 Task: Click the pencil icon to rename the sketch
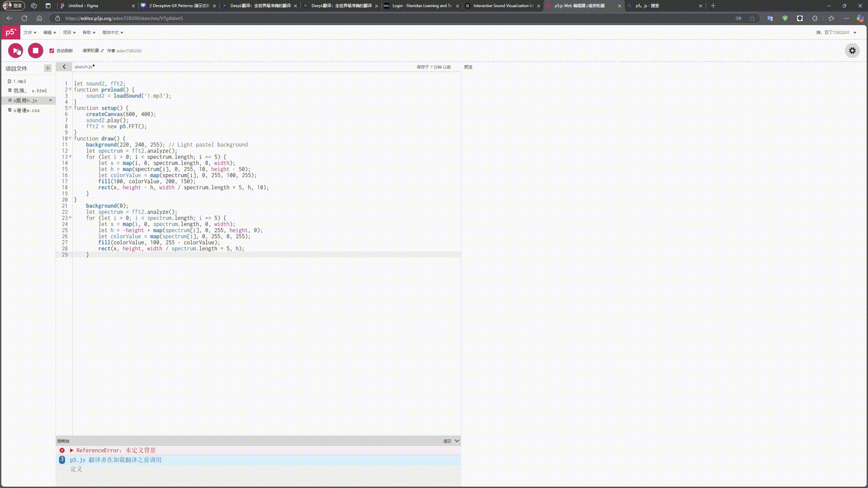pos(102,51)
